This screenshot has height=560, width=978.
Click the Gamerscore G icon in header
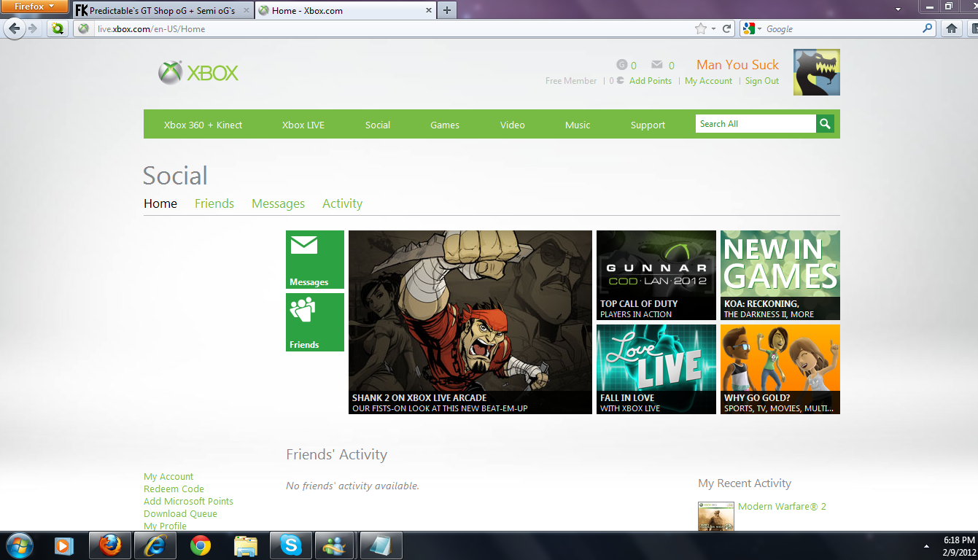coord(622,65)
